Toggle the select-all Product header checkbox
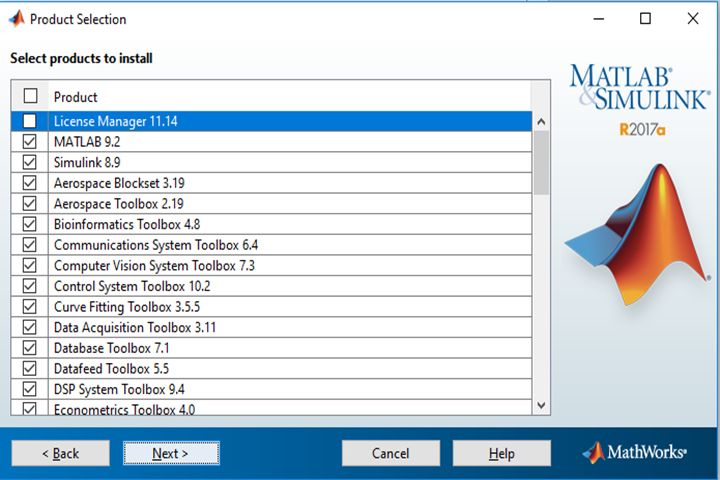The image size is (720, 480). point(30,96)
